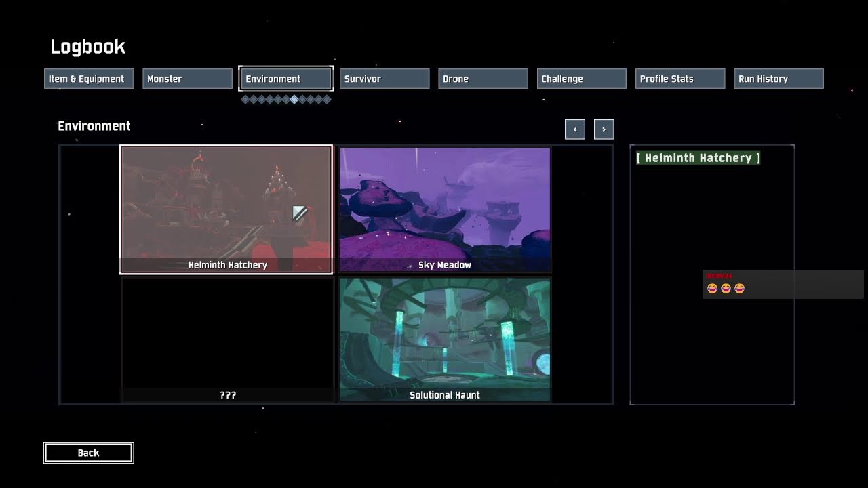View the Profile Stats tab
Viewport: 868px width, 488px height.
click(680, 79)
